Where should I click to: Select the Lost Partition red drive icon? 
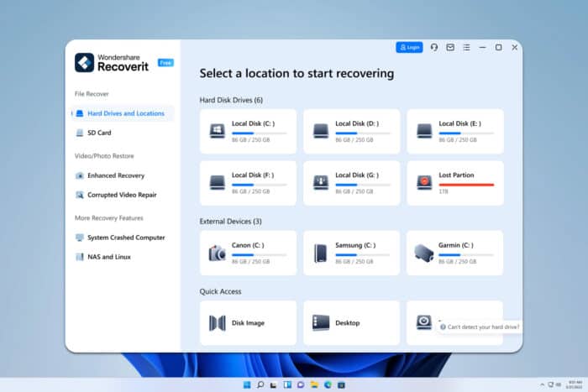point(425,182)
